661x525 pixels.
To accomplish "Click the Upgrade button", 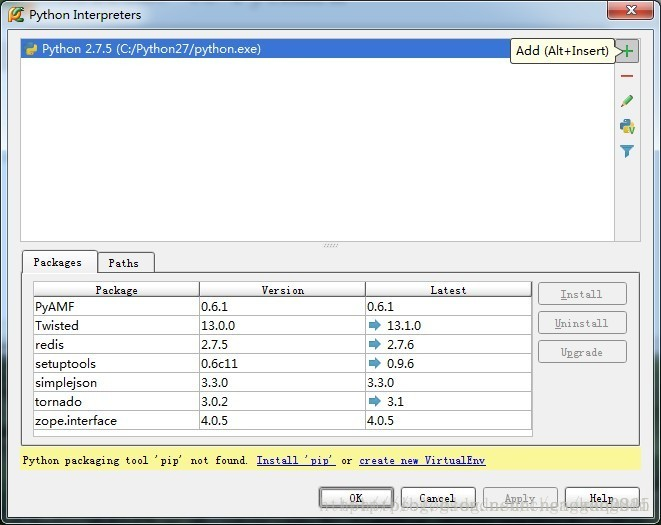I will click(582, 352).
